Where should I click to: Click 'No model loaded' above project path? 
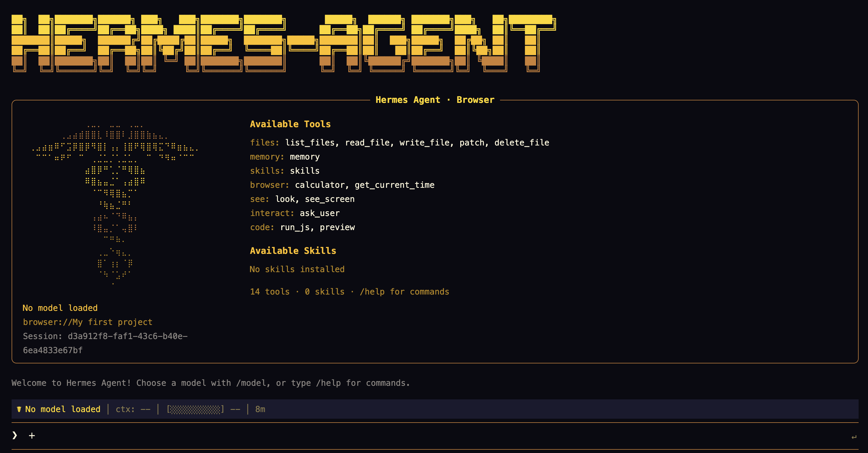pyautogui.click(x=60, y=308)
